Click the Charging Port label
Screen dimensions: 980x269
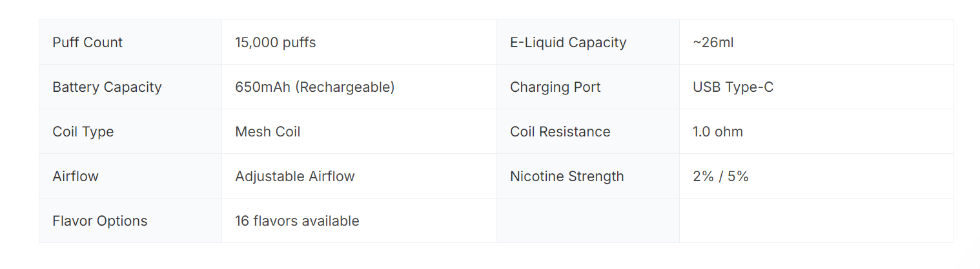coord(555,87)
